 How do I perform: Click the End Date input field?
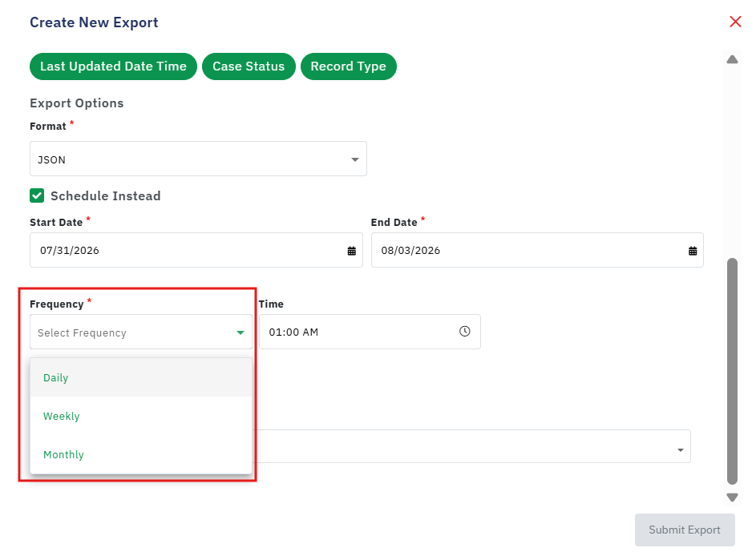537,250
